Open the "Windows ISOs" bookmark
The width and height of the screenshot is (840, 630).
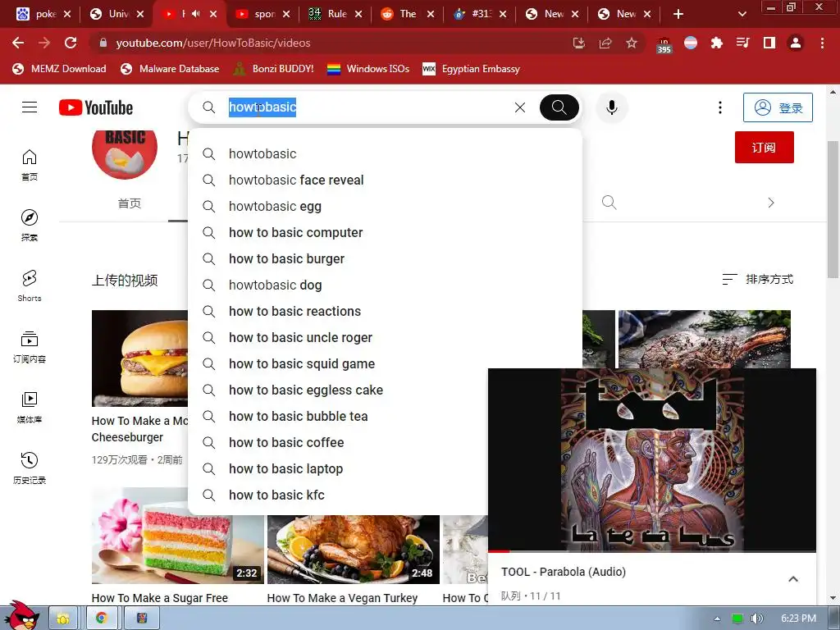pos(368,69)
